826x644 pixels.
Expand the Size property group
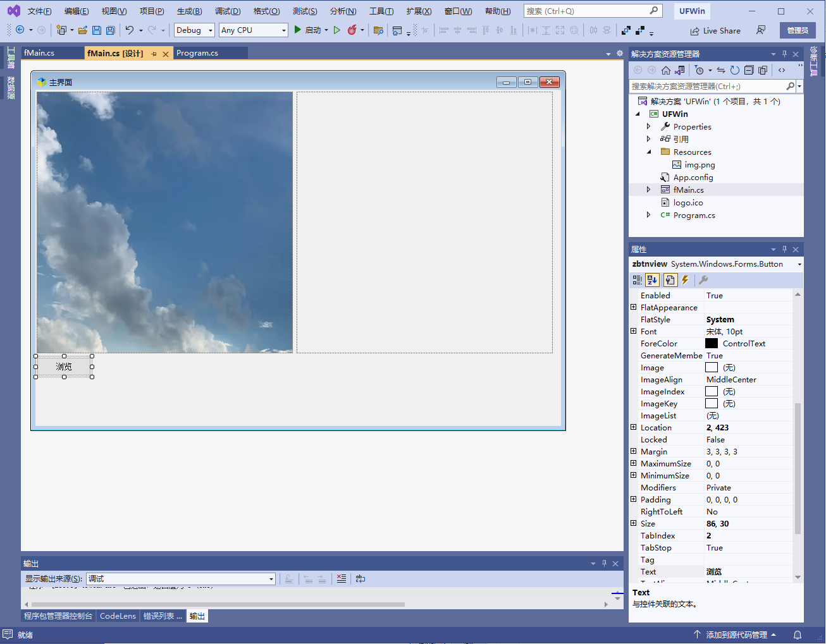pos(634,523)
